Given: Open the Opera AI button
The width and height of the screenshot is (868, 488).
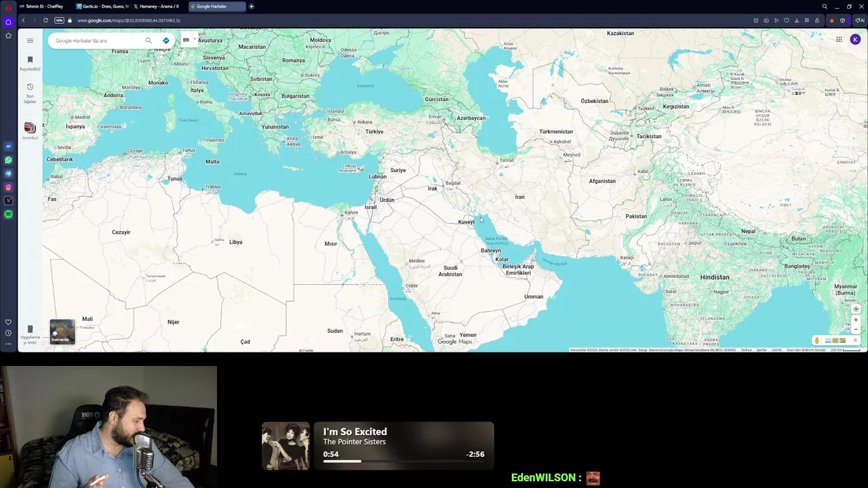Looking at the screenshot, I should (859, 20).
